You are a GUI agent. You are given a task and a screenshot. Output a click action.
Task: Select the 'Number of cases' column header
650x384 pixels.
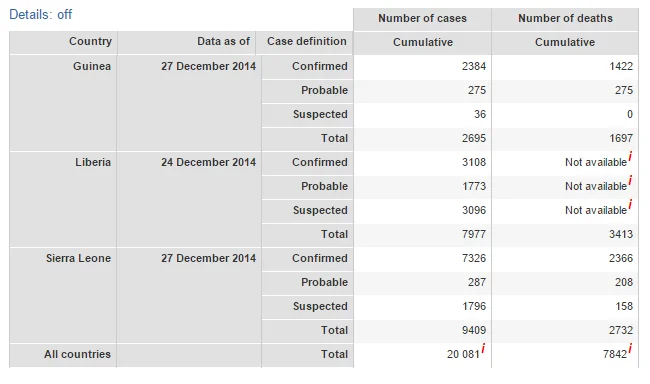422,19
